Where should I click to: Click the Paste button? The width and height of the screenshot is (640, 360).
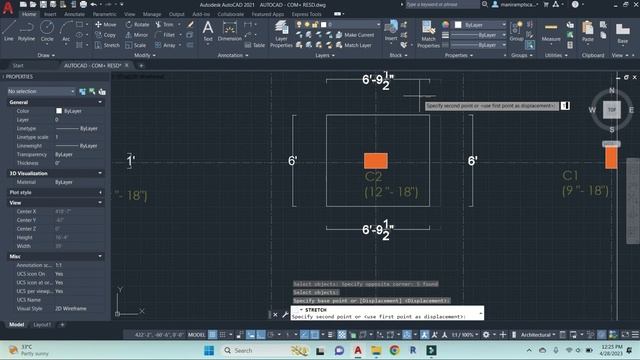pyautogui.click(x=587, y=32)
